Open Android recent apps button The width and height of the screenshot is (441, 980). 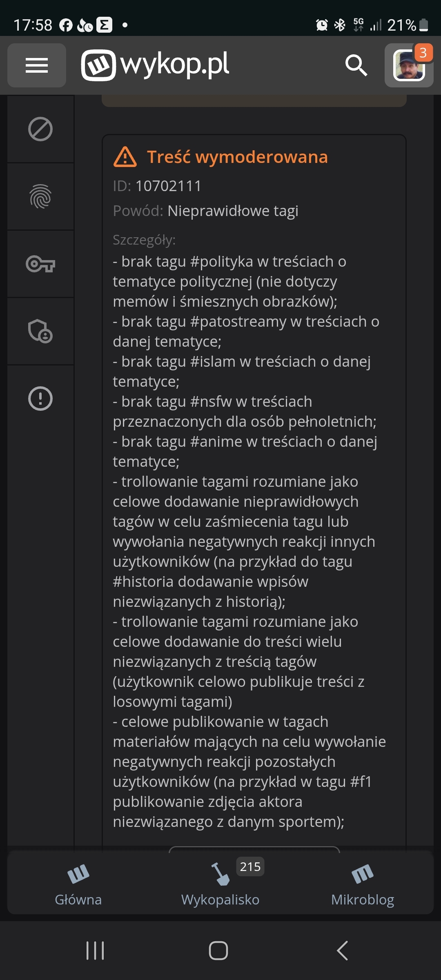pos(95,951)
